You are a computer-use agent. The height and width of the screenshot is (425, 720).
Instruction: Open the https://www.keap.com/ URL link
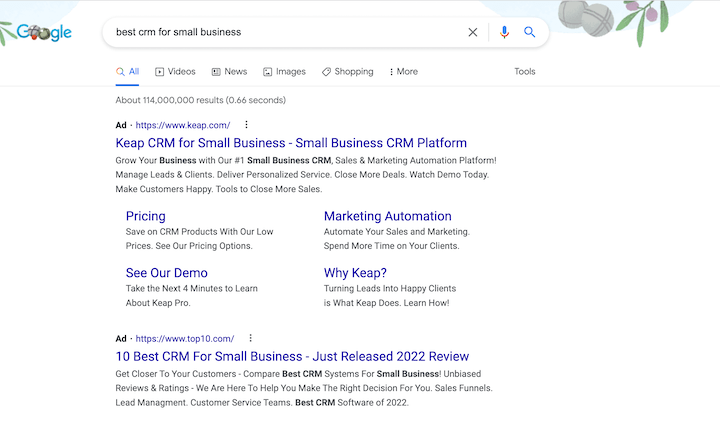(x=183, y=125)
